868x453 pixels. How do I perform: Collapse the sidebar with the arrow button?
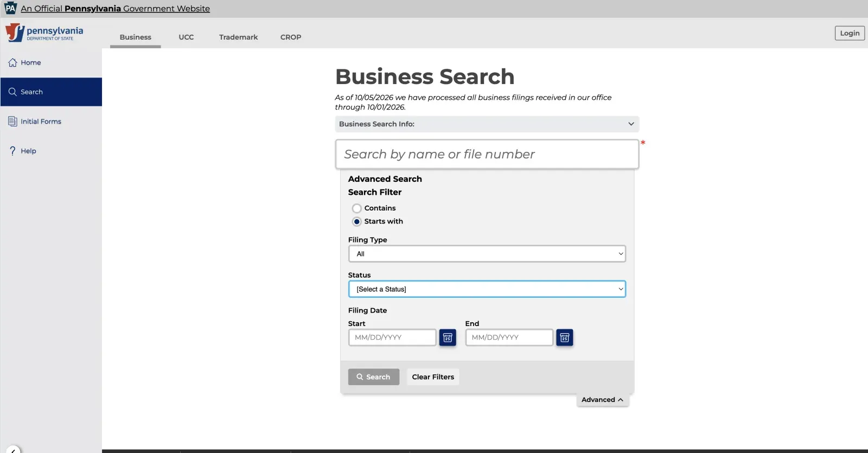12,450
